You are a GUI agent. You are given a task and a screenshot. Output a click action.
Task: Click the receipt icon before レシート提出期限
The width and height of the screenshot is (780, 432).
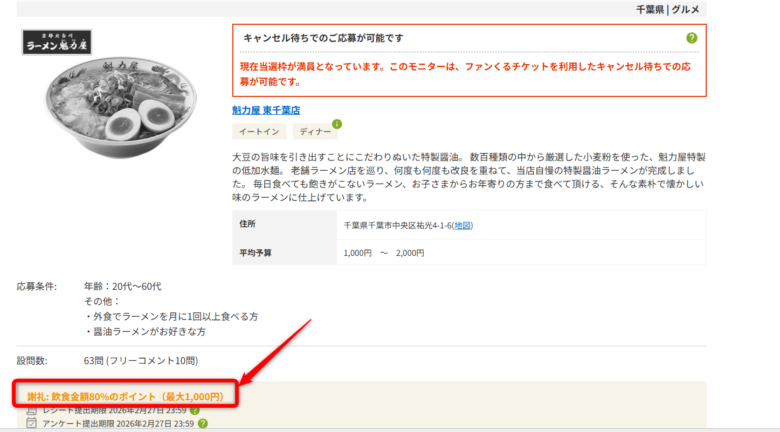tap(32, 410)
